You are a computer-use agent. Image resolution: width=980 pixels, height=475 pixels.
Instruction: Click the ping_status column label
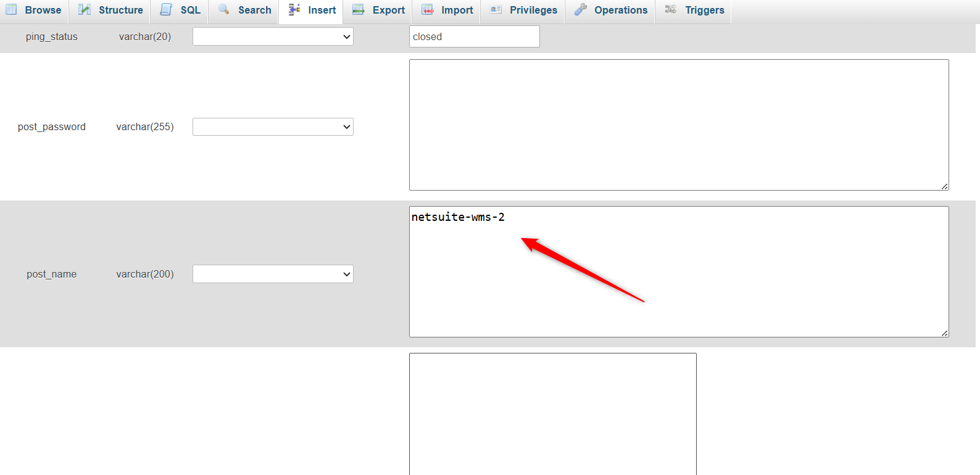(52, 36)
